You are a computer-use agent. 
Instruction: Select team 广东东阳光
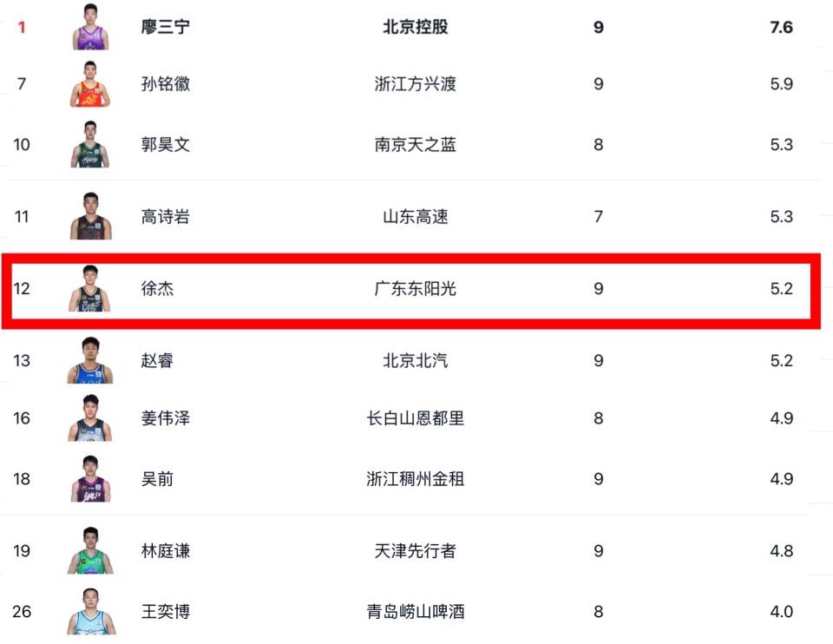(x=416, y=288)
